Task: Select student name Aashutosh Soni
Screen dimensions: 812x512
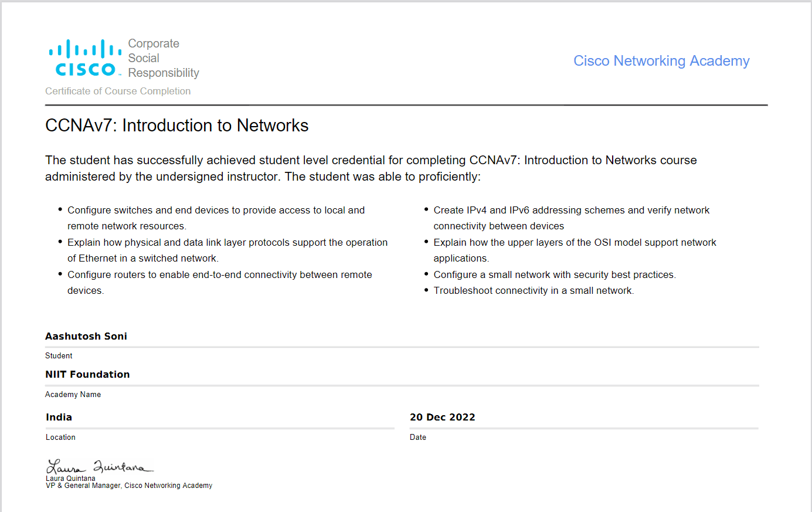Action: 86,336
